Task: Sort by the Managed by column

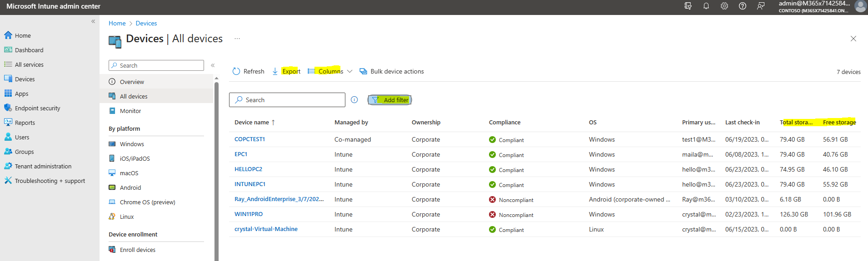Action: [351, 122]
